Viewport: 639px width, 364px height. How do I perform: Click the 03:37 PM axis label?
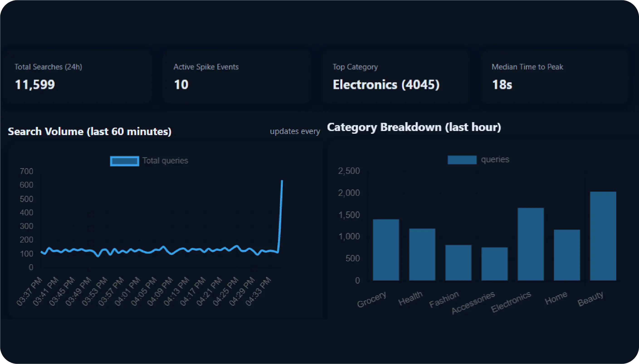coord(29,291)
